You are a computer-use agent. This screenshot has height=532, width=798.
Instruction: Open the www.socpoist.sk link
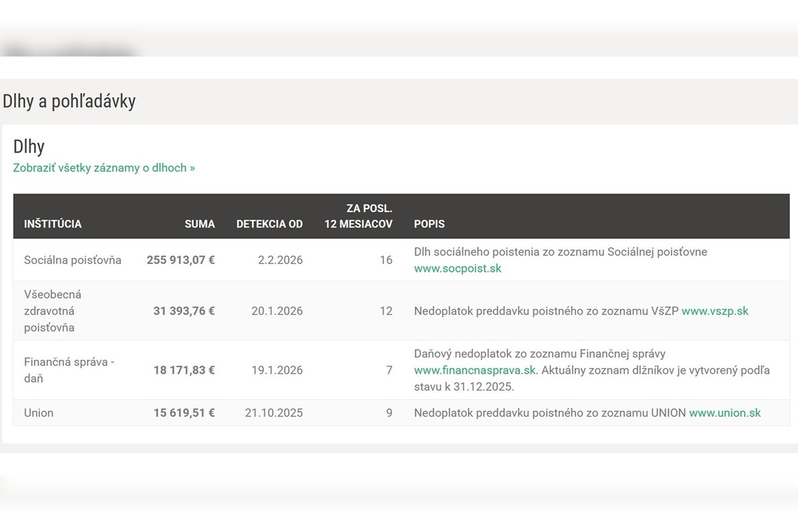point(458,269)
